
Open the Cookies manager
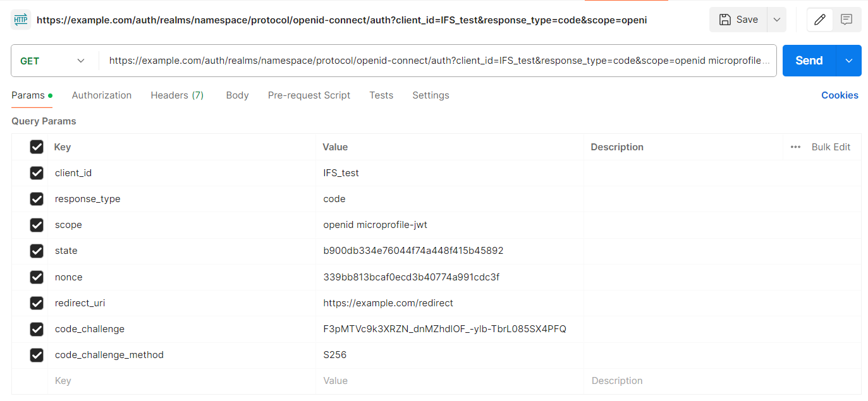(840, 95)
